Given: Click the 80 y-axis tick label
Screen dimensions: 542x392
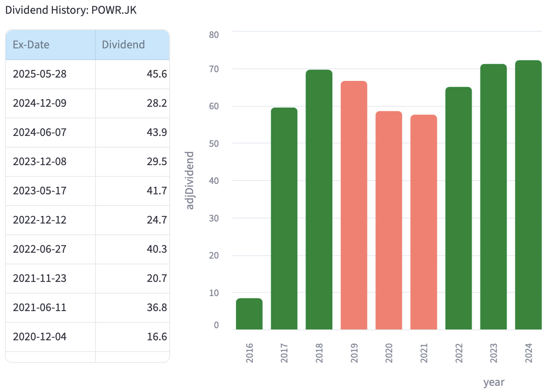Looking at the screenshot, I should (x=214, y=35).
